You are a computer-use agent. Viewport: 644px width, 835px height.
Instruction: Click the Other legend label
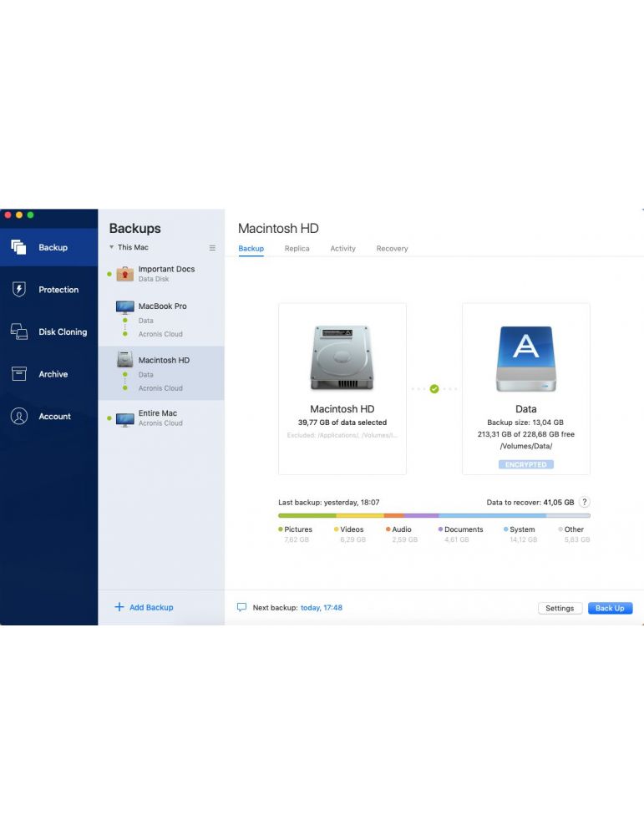[574, 529]
